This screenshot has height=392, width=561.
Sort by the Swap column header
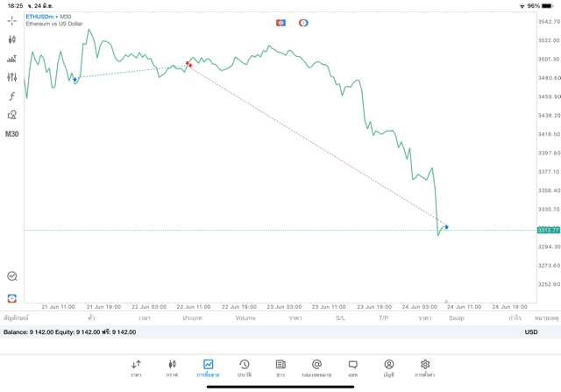pyautogui.click(x=457, y=318)
